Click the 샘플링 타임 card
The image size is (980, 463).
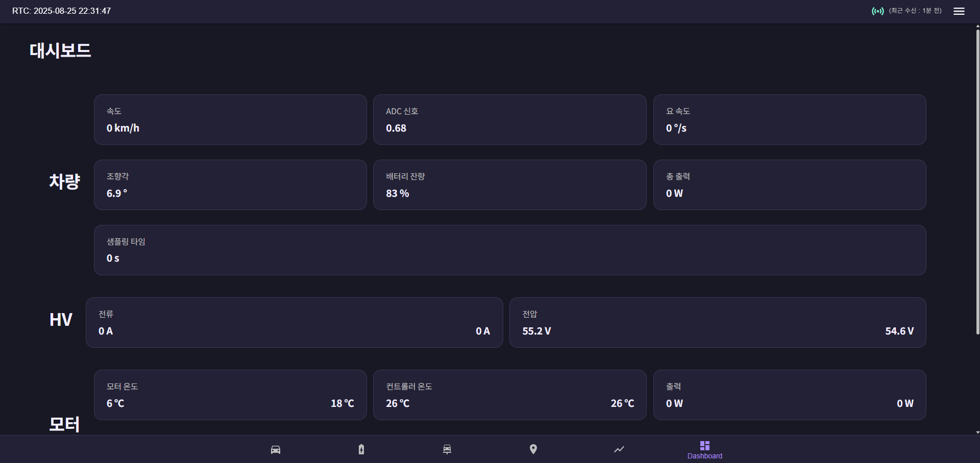(509, 250)
